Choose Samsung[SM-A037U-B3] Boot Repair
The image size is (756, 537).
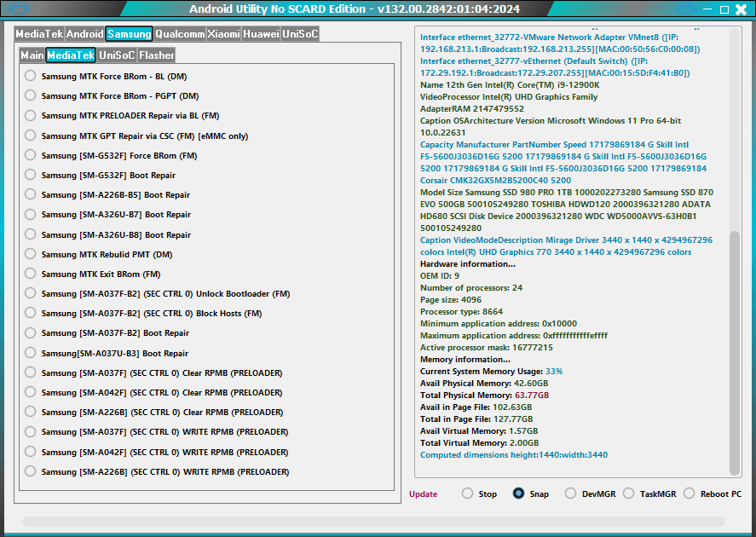point(31,353)
